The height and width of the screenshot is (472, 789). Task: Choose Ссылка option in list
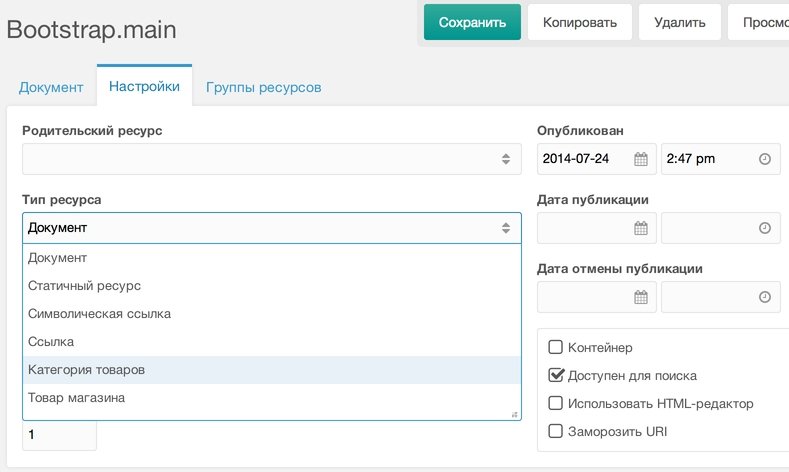tap(272, 342)
